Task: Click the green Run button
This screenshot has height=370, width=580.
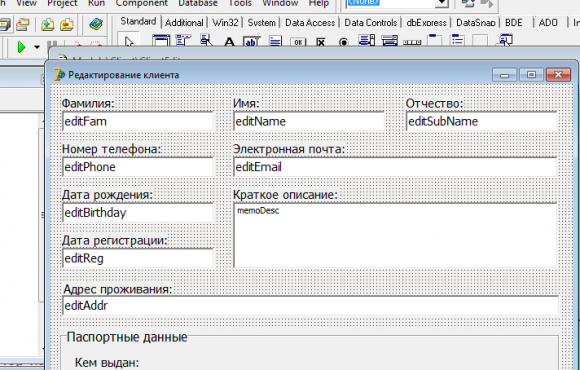Action: click(x=21, y=47)
